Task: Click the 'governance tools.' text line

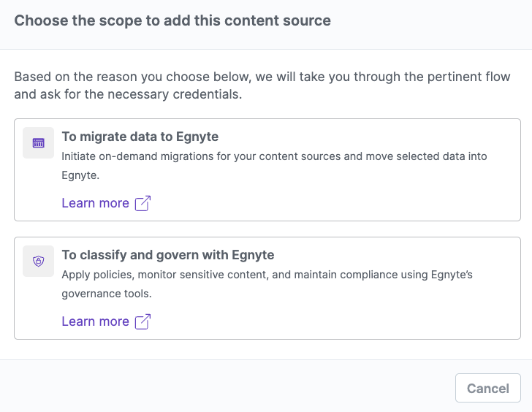Action: (106, 294)
